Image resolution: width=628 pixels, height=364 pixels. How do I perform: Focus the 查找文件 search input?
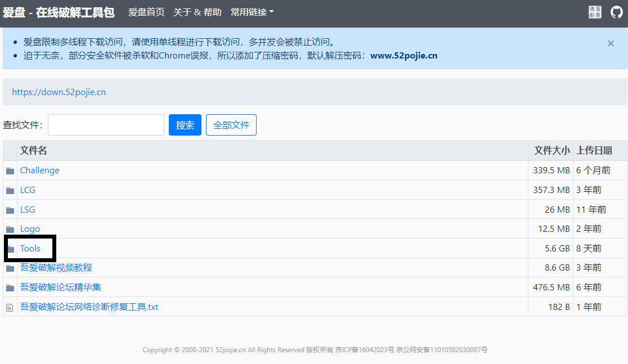tap(106, 125)
